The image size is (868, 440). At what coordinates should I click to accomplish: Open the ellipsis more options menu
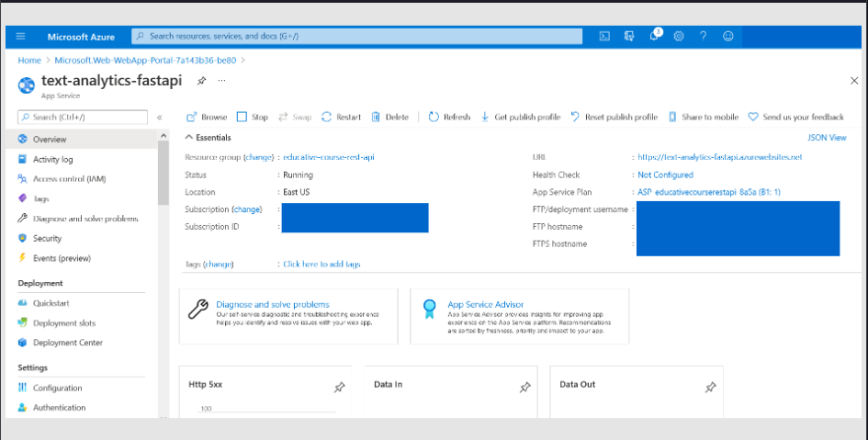click(221, 81)
